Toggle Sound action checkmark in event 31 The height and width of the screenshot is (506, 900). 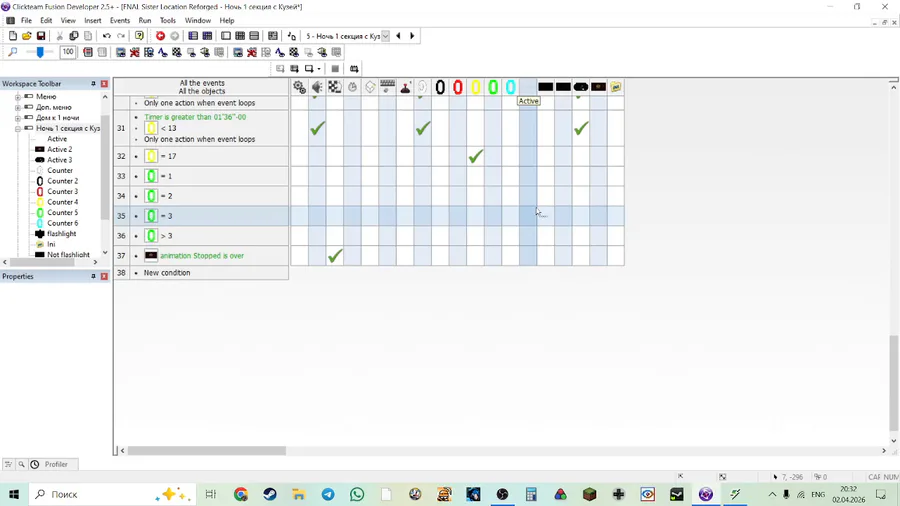point(317,129)
